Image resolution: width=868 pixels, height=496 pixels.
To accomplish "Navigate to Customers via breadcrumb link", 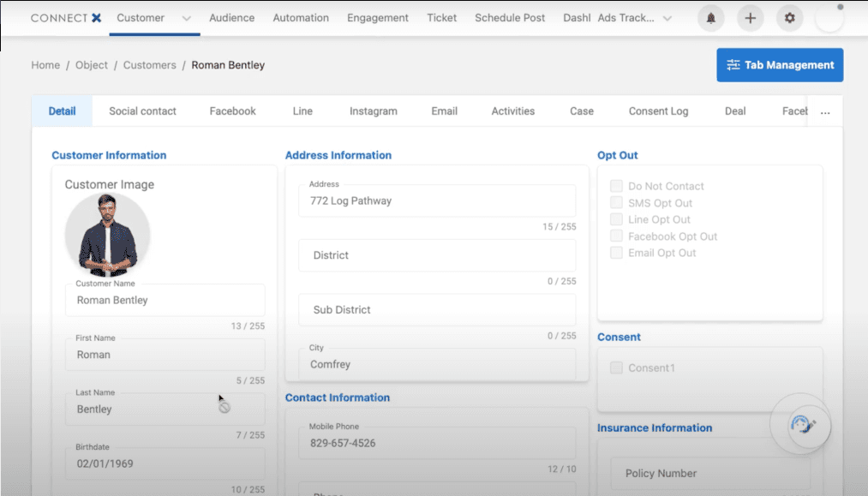I will 149,64.
